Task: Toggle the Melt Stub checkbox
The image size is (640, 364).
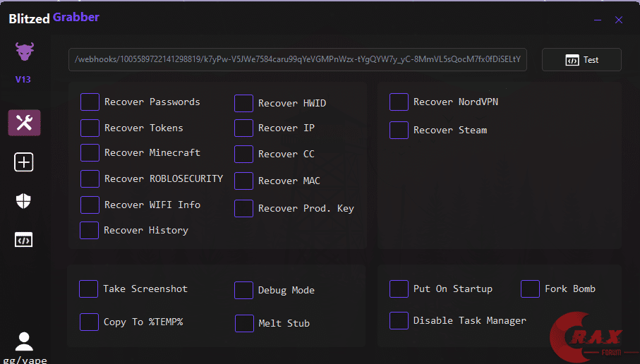Action: tap(244, 324)
